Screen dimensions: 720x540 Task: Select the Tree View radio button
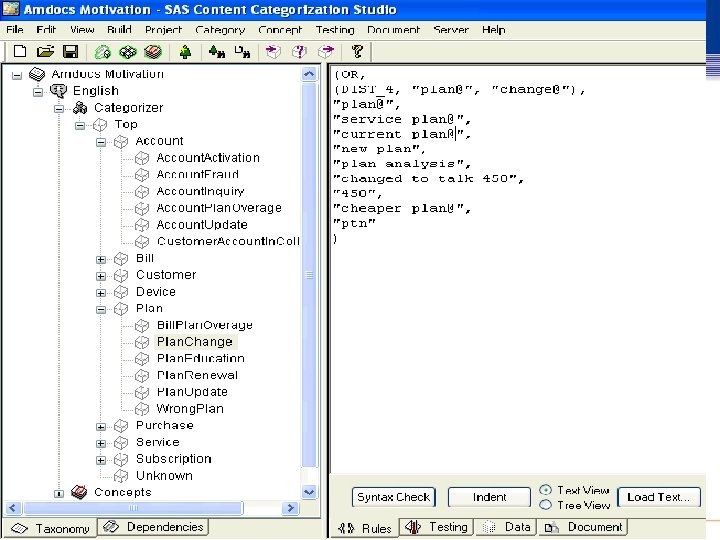pyautogui.click(x=546, y=505)
